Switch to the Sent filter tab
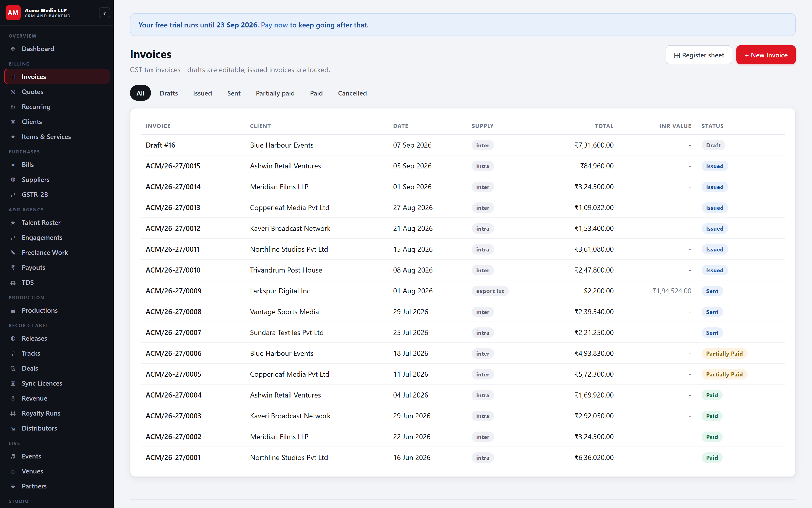 [x=234, y=93]
